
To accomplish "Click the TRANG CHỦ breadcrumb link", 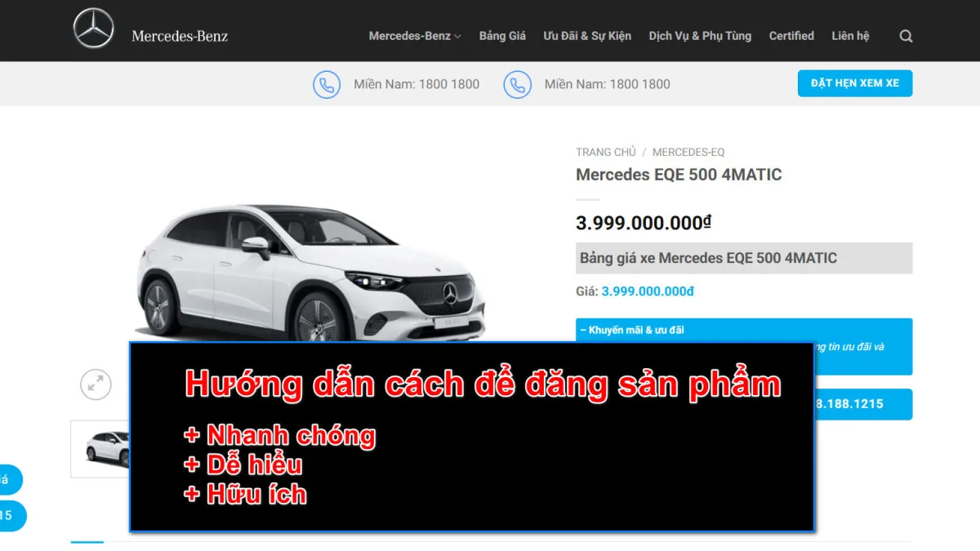I will 605,152.
